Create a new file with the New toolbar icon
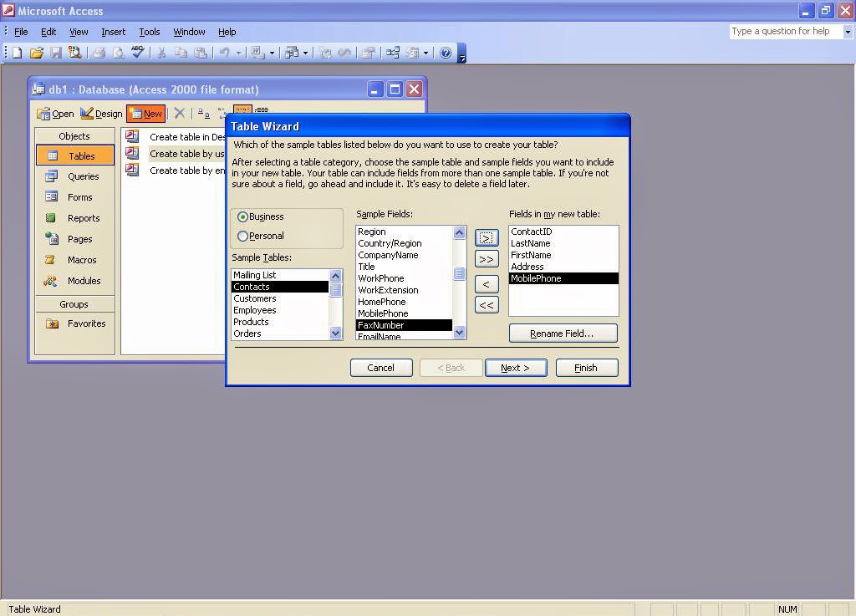The image size is (856, 616). point(16,52)
